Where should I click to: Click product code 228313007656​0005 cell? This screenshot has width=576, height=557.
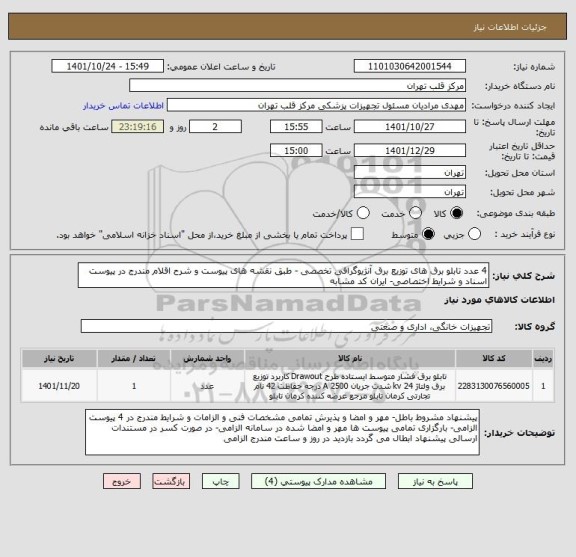494,386
